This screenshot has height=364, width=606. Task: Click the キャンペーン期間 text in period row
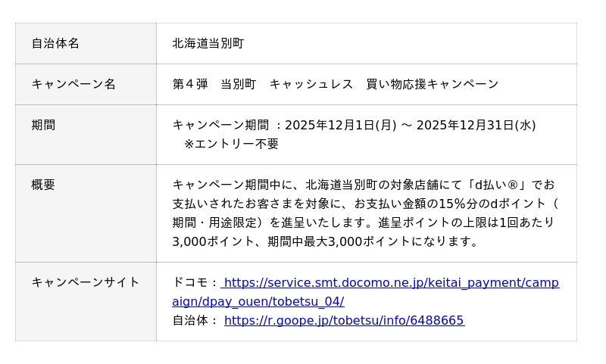click(220, 126)
